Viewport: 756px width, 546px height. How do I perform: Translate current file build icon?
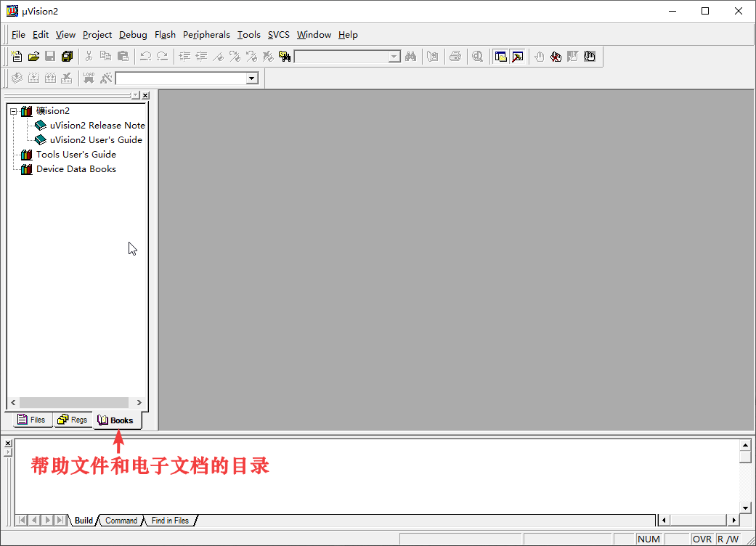17,78
